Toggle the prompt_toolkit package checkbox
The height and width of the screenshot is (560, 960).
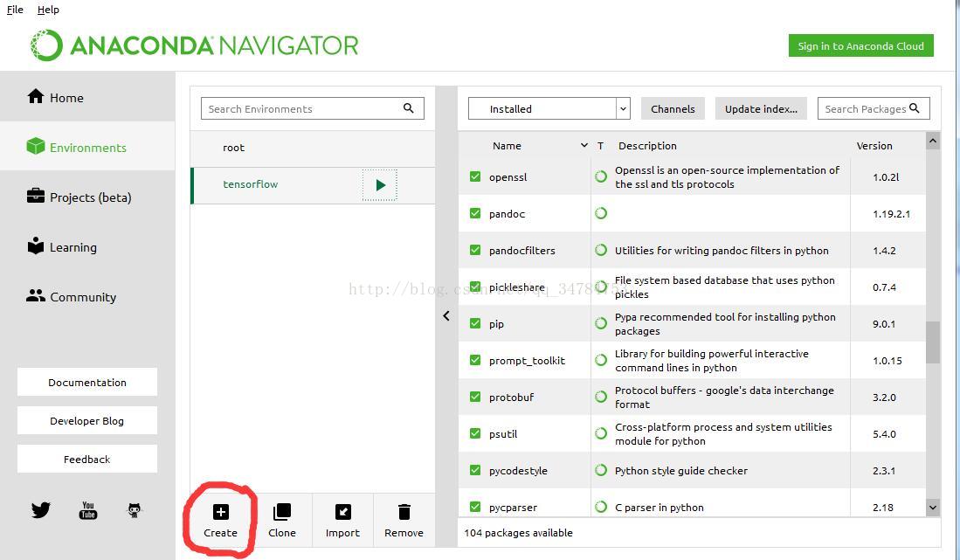coord(475,360)
